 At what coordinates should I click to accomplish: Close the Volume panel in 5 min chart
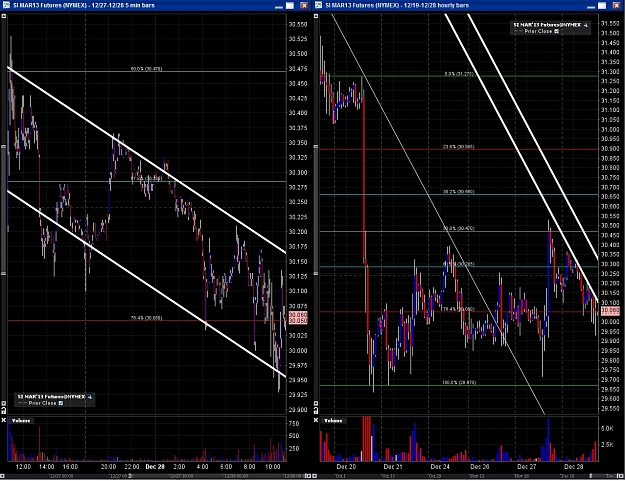(3, 420)
